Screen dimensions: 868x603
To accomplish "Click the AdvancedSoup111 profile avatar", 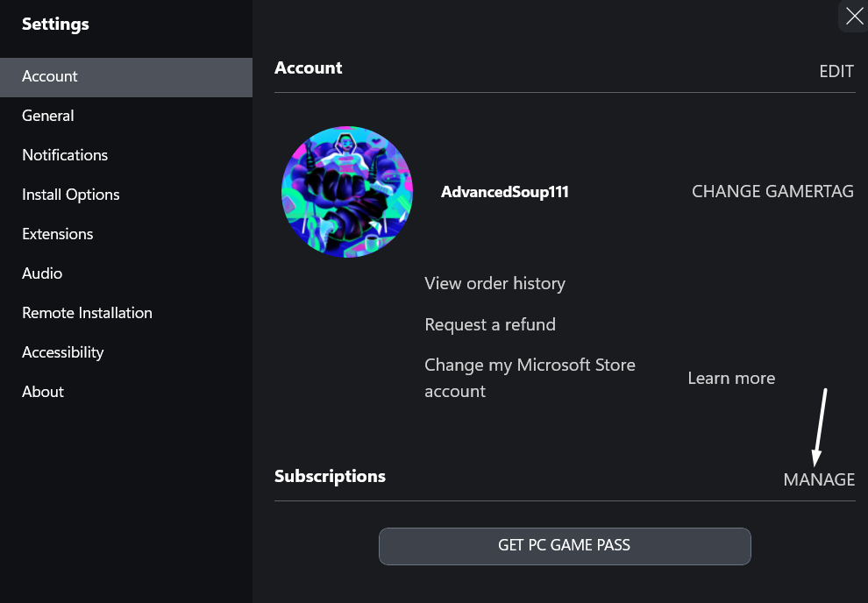I will 347,192.
